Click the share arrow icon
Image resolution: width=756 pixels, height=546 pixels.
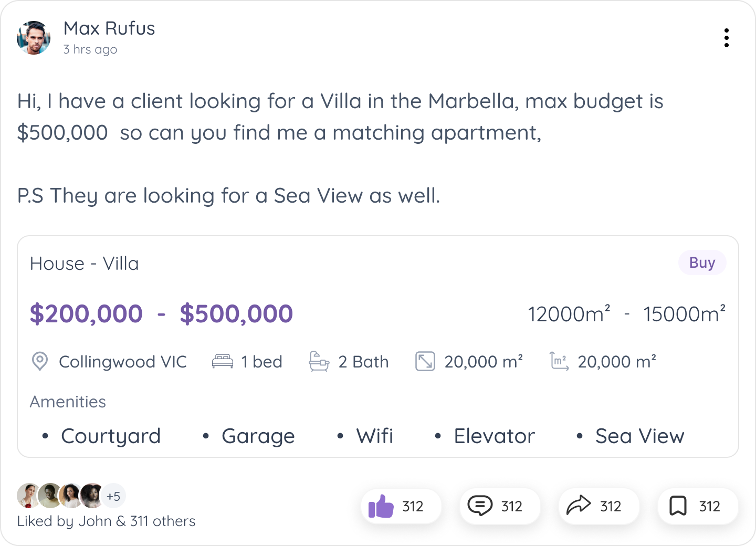point(579,506)
